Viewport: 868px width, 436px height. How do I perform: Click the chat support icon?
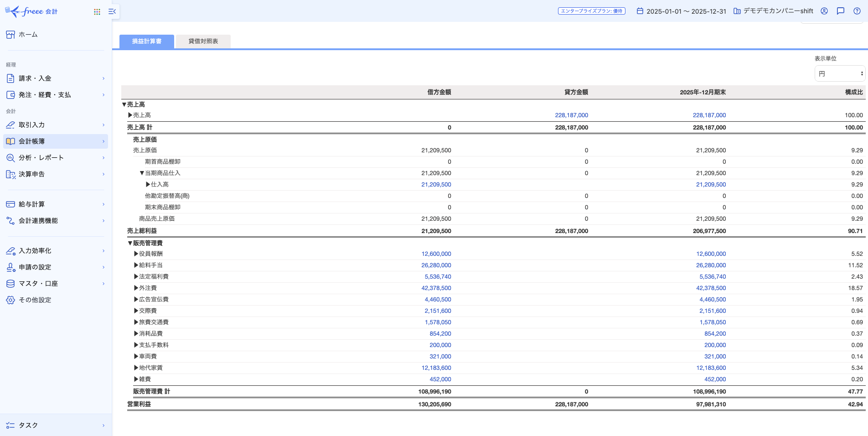coord(840,11)
